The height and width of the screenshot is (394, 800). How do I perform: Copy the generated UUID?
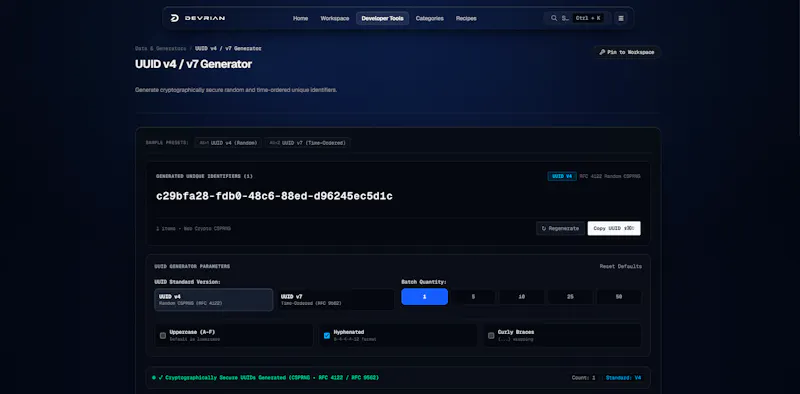[x=614, y=229]
